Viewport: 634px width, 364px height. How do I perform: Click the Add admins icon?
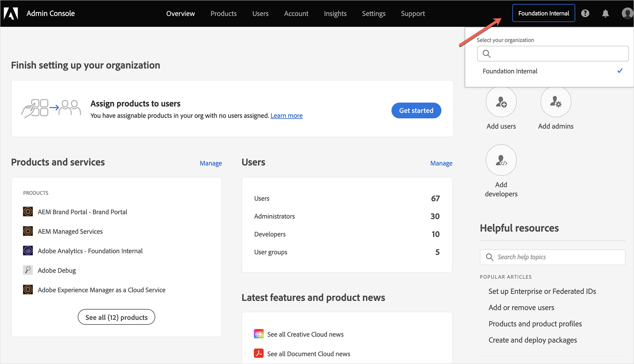(x=556, y=102)
